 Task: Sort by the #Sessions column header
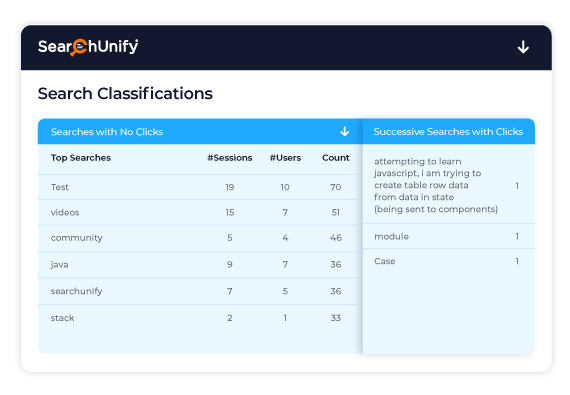click(229, 158)
